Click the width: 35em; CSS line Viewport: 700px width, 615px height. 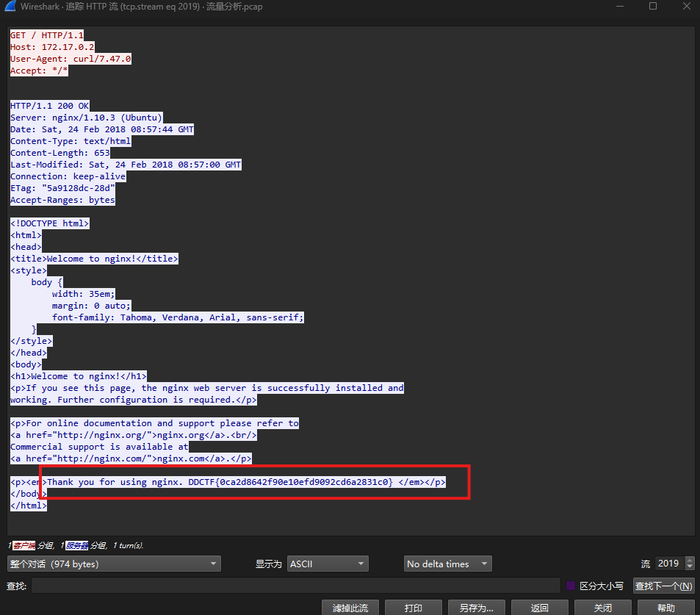point(83,294)
